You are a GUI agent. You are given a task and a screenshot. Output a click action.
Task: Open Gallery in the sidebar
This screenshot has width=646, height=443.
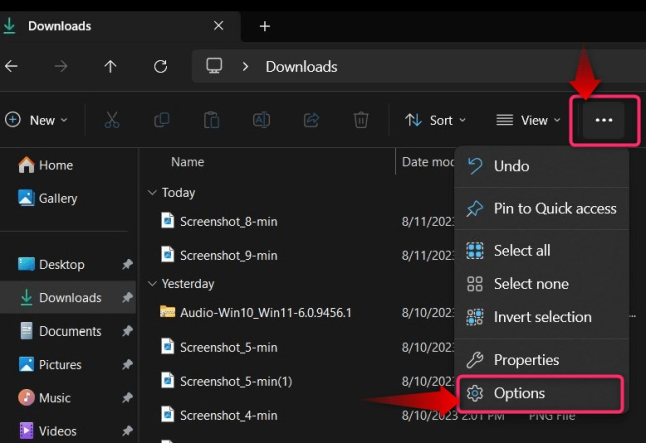pyautogui.click(x=48, y=199)
